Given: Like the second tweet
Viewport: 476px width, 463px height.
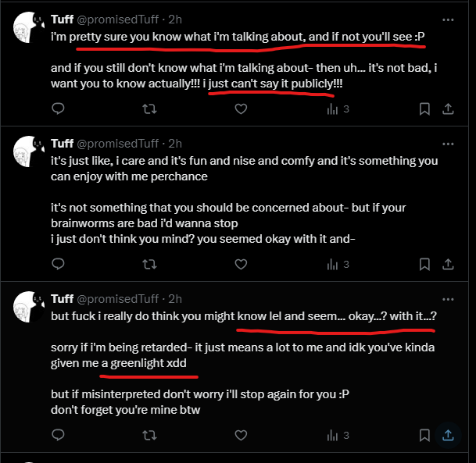Looking at the screenshot, I should pos(242,265).
